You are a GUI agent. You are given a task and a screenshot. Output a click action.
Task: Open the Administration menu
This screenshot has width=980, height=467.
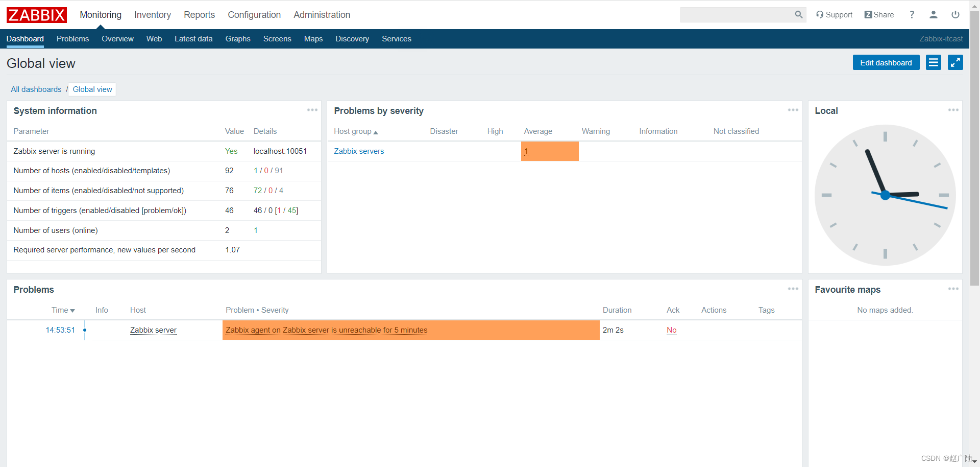(322, 15)
